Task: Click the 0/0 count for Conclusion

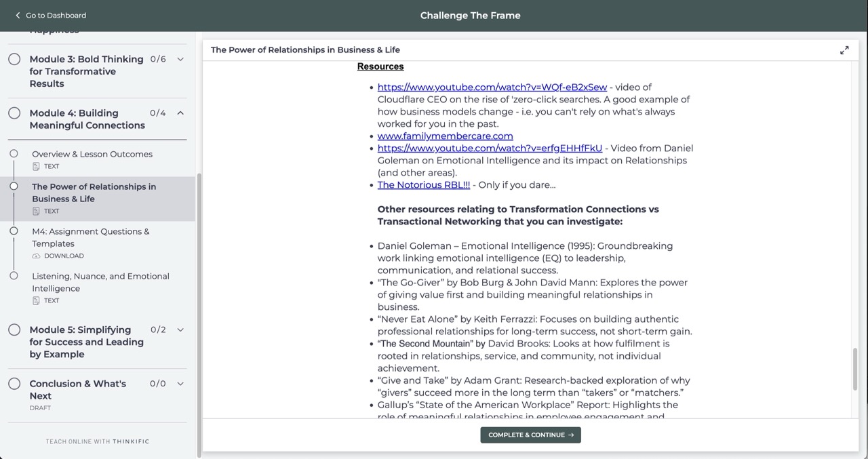Action: pos(158,384)
